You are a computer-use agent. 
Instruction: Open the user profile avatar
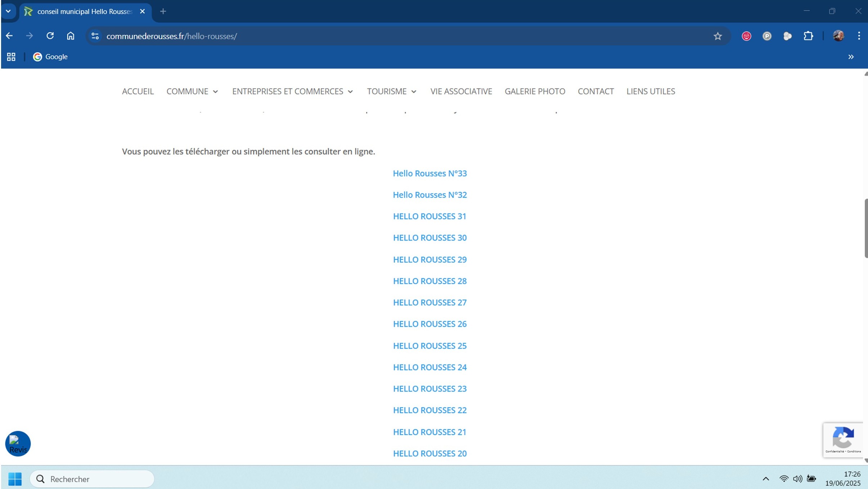pyautogui.click(x=838, y=36)
